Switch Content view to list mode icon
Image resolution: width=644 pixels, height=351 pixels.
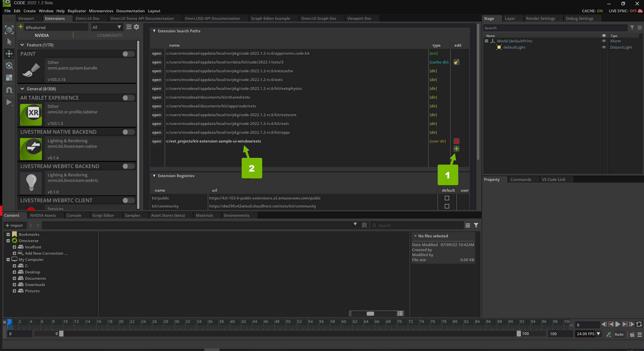coord(400,314)
